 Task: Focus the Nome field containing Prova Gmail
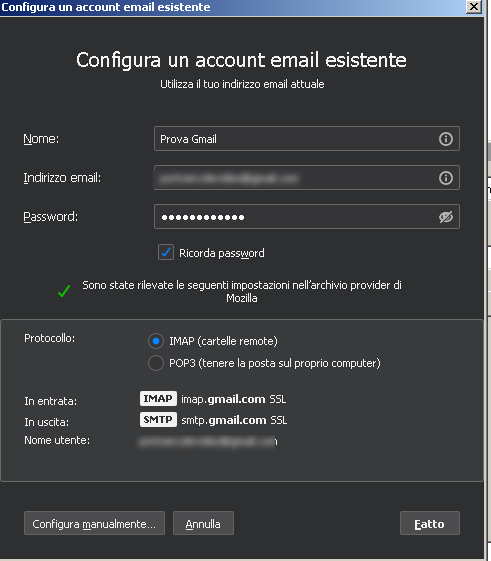[307, 138]
